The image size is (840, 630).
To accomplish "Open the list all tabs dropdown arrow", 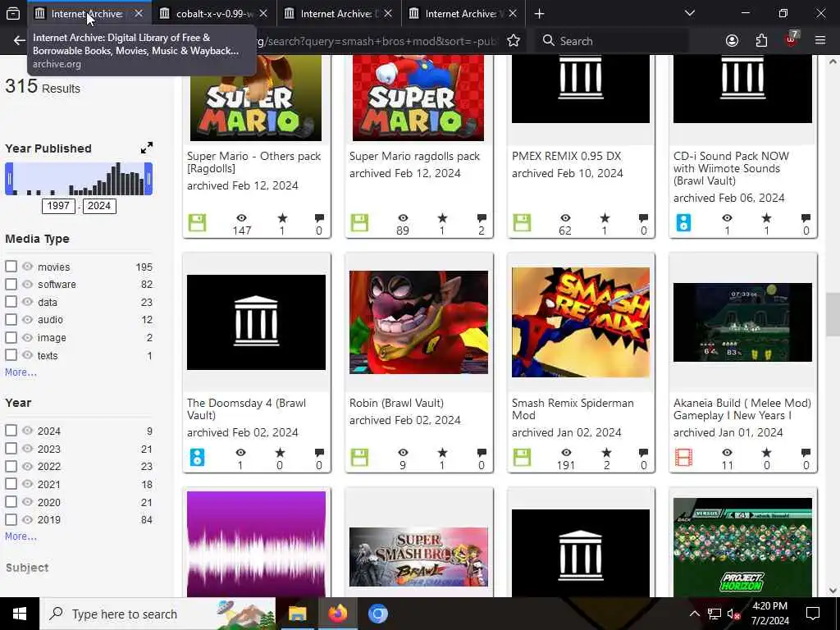I will (689, 13).
